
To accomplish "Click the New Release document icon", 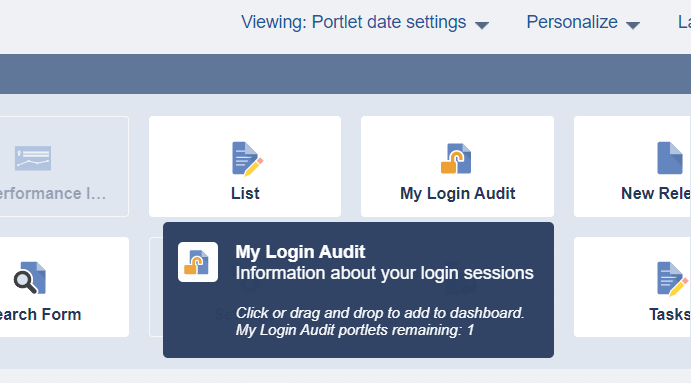I will point(670,158).
